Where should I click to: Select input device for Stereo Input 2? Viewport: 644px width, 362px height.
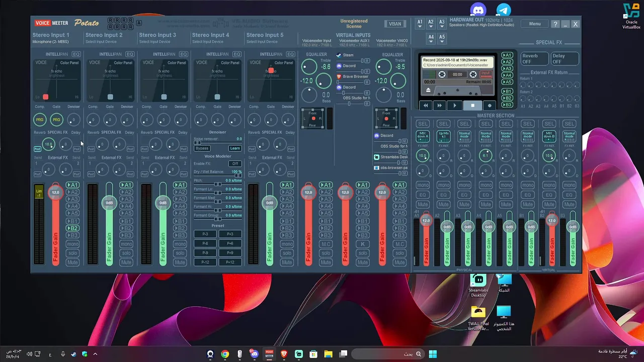[x=103, y=42]
